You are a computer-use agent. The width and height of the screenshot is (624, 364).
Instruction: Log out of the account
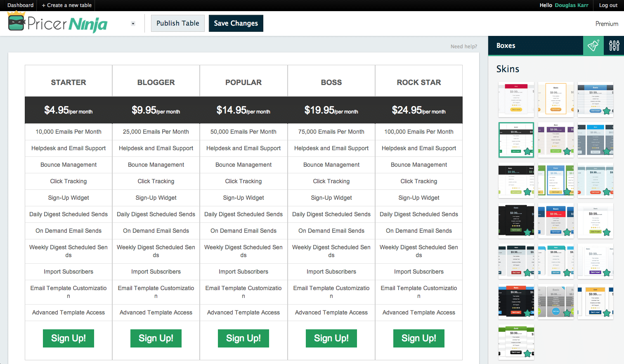608,5
